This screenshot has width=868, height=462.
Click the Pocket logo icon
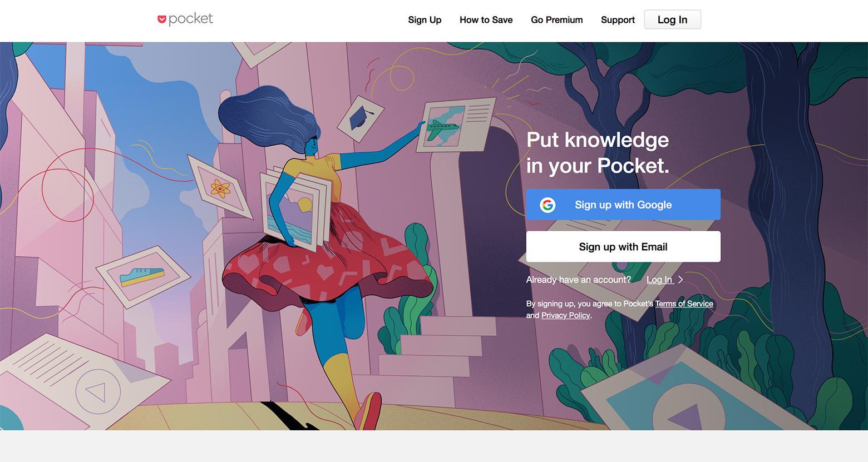(162, 20)
